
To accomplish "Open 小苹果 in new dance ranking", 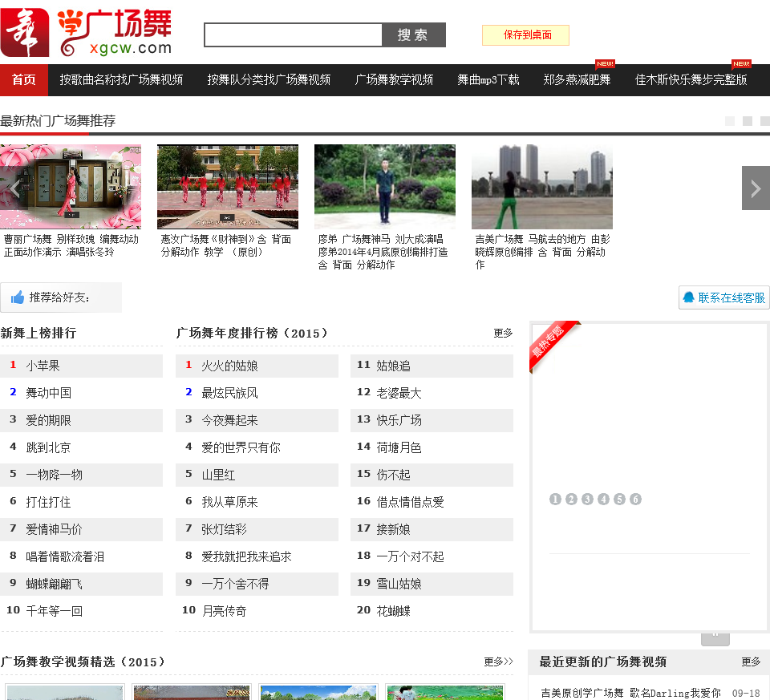I will tap(43, 366).
